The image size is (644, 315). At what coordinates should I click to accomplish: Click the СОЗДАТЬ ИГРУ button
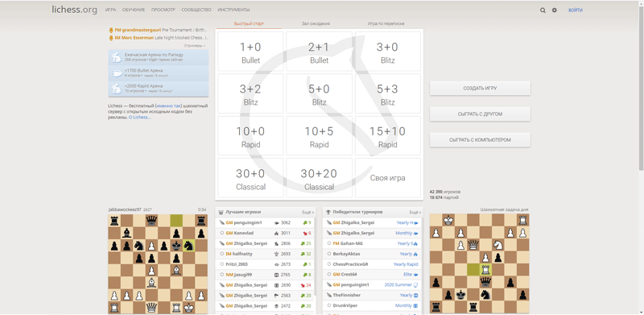[480, 89]
